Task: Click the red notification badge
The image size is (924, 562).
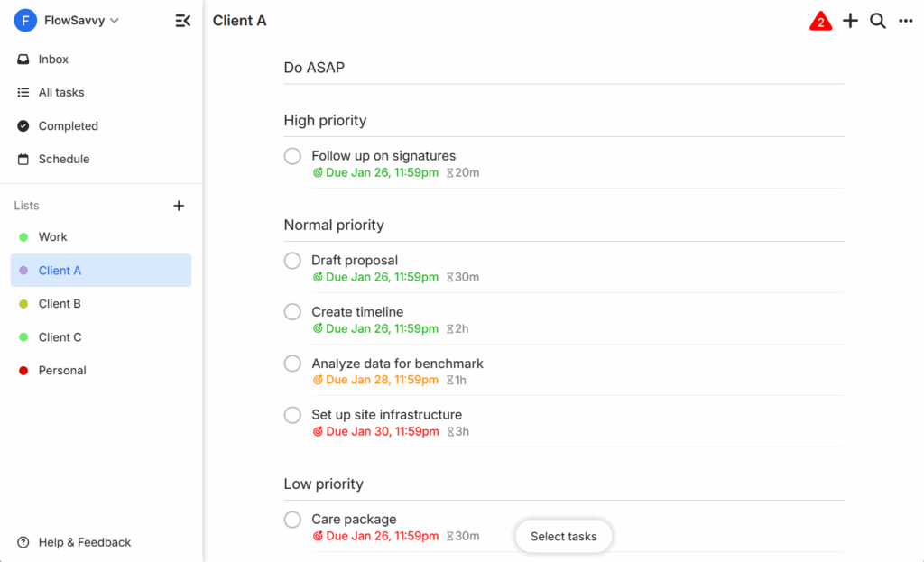Action: click(x=820, y=20)
